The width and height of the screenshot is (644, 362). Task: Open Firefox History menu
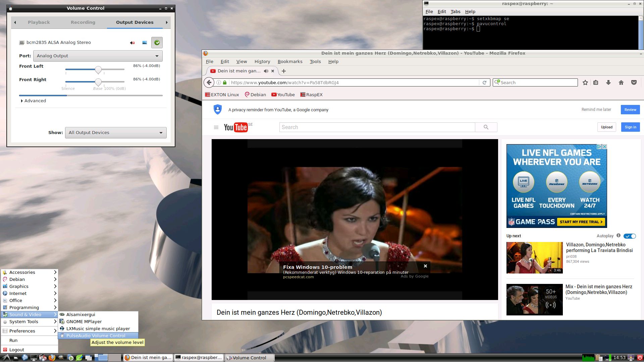pyautogui.click(x=262, y=62)
